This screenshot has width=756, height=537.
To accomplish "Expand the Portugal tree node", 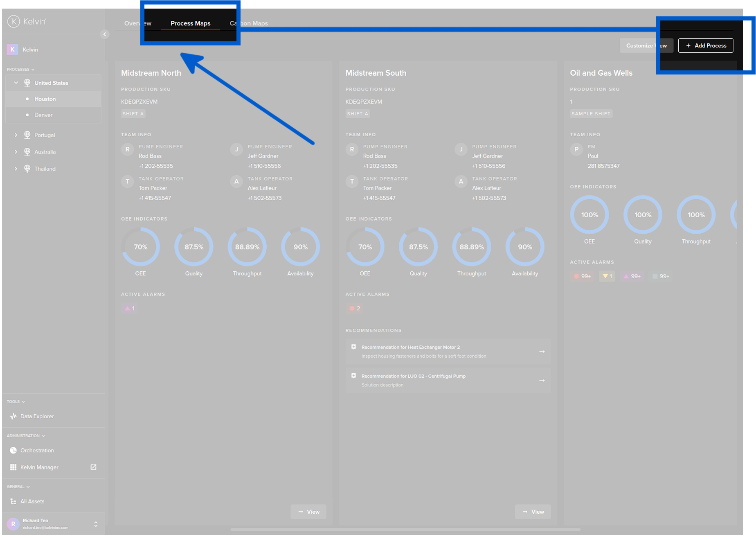I will click(x=16, y=135).
